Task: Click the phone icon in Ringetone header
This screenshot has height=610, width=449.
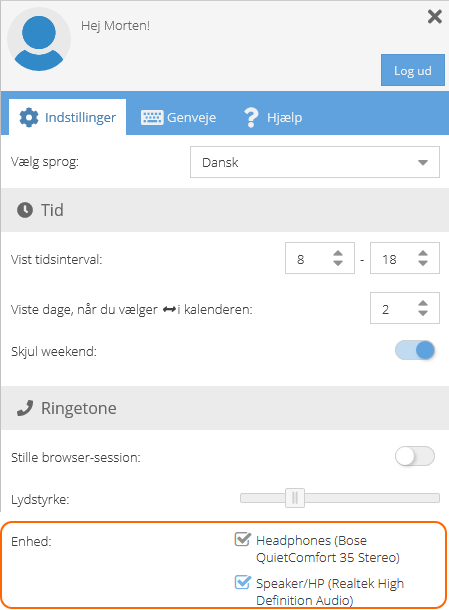Action: [x=25, y=408]
